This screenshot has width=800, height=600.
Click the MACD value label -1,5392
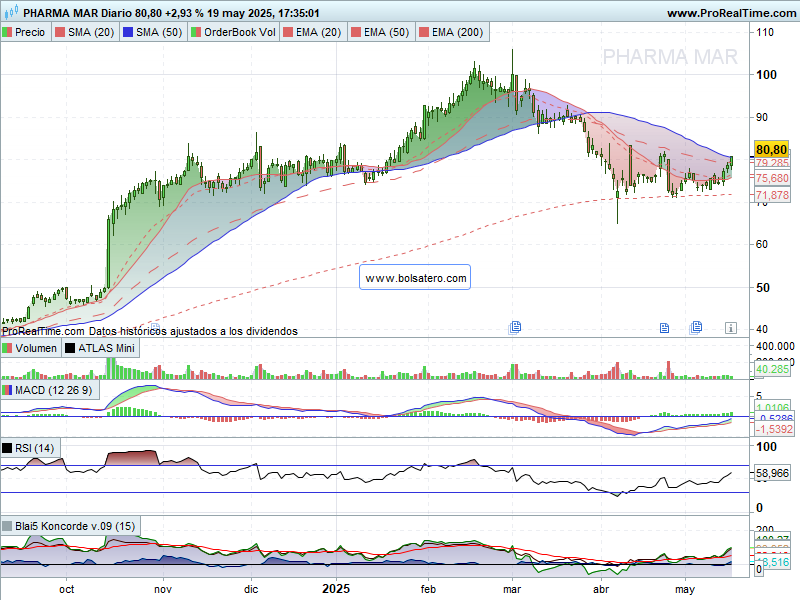[x=773, y=429]
